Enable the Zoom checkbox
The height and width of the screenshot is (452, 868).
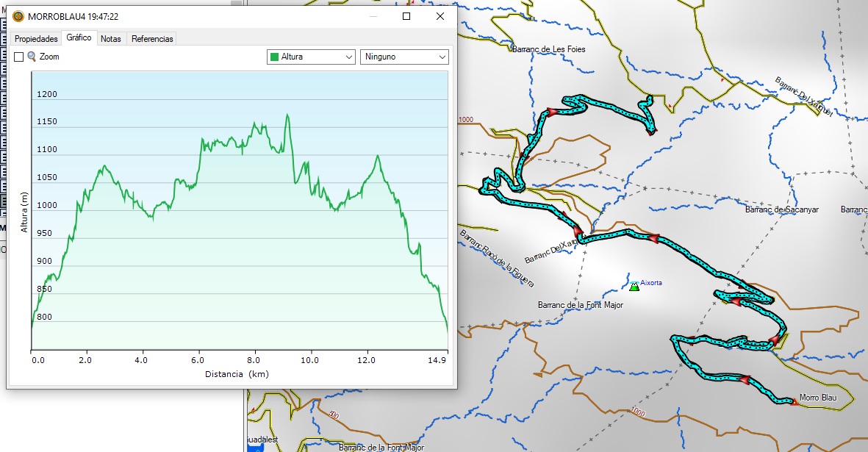click(19, 57)
